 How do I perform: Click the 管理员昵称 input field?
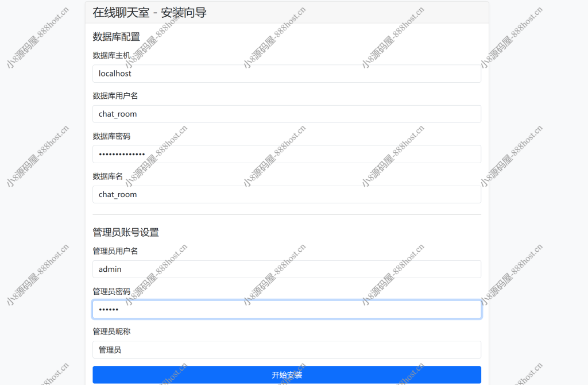coord(287,350)
